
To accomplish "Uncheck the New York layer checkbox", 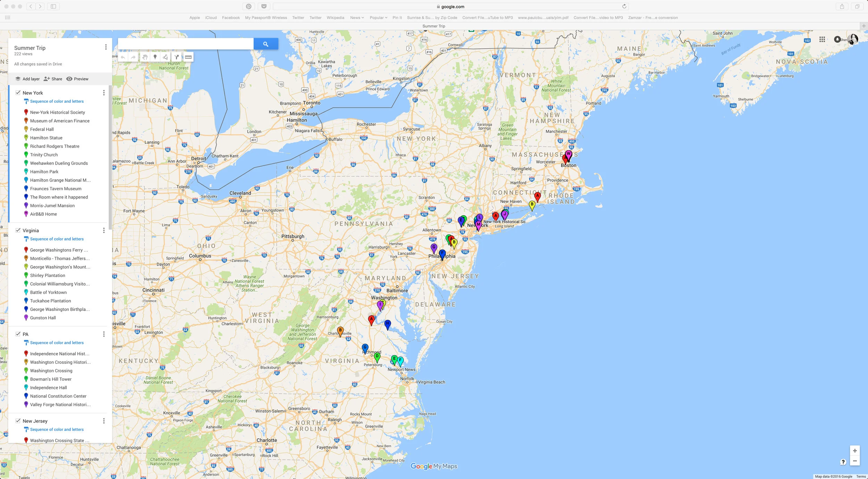I will click(x=18, y=93).
